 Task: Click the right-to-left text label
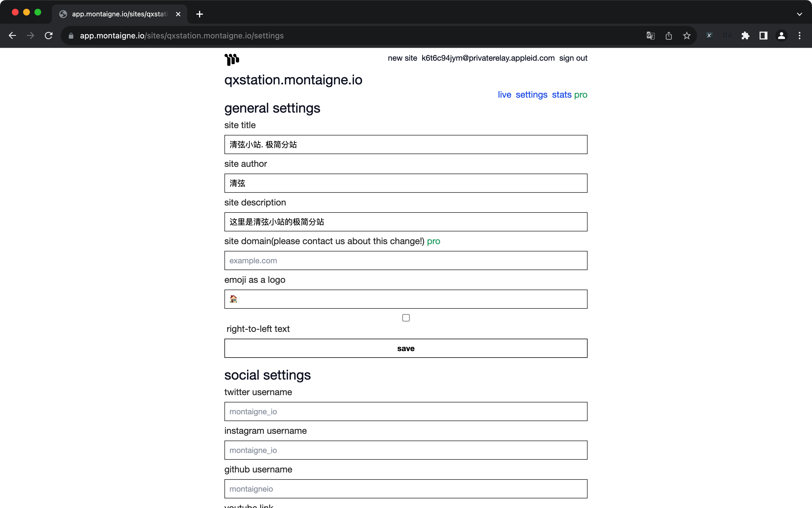(258, 329)
